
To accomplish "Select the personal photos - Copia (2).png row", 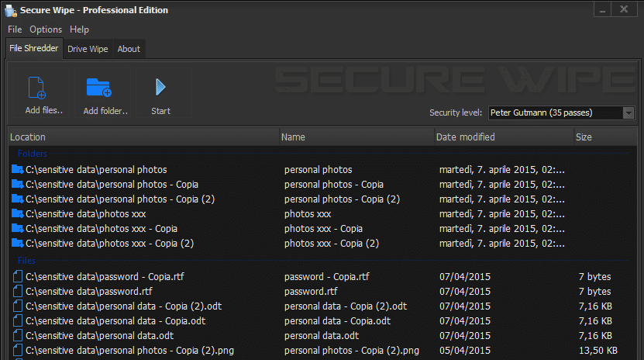I will (x=322, y=351).
